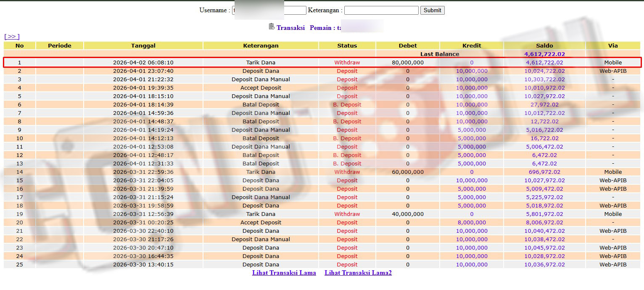644x290 pixels.
Task: Click saldo 10,045,972.02
Action: [x=545, y=247]
